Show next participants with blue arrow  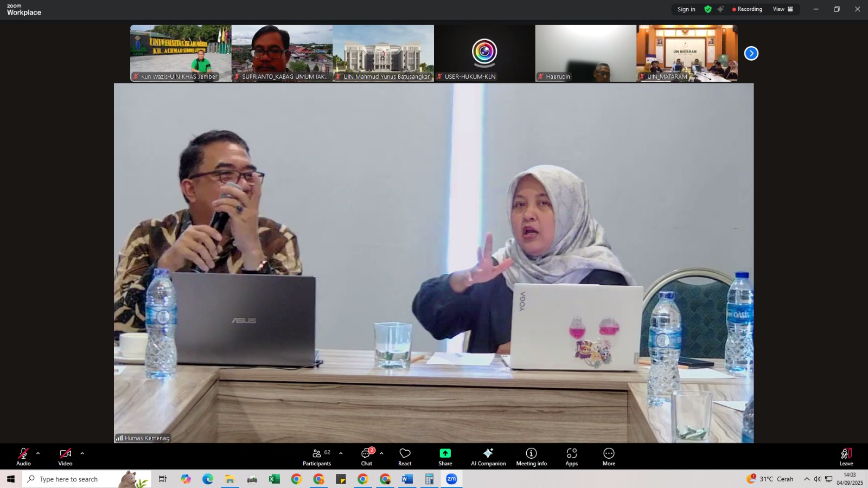pos(751,53)
